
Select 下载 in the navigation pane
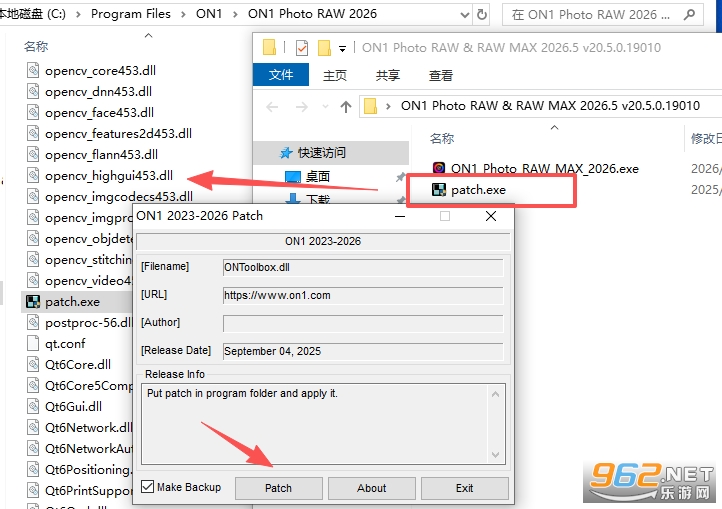tap(318, 199)
